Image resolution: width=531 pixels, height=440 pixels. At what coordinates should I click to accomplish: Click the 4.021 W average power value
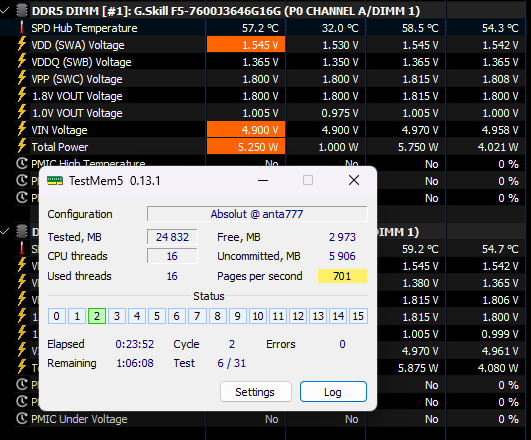click(x=498, y=147)
